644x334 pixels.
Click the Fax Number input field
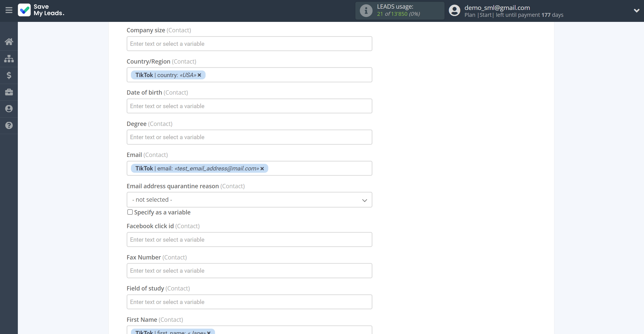point(249,271)
